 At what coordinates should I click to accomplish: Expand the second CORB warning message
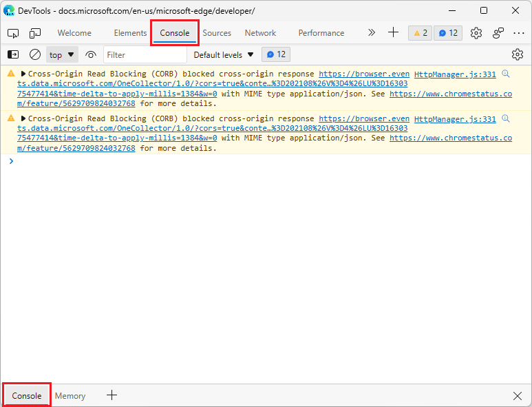23,118
